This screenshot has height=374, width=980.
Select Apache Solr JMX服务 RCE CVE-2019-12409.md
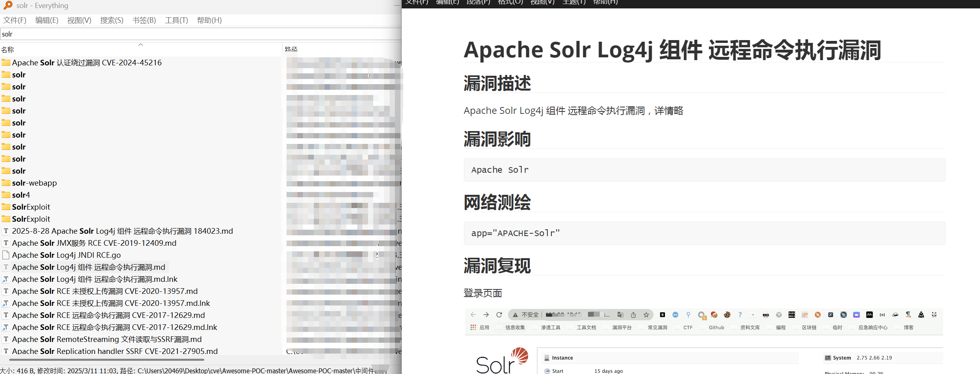[x=94, y=243]
